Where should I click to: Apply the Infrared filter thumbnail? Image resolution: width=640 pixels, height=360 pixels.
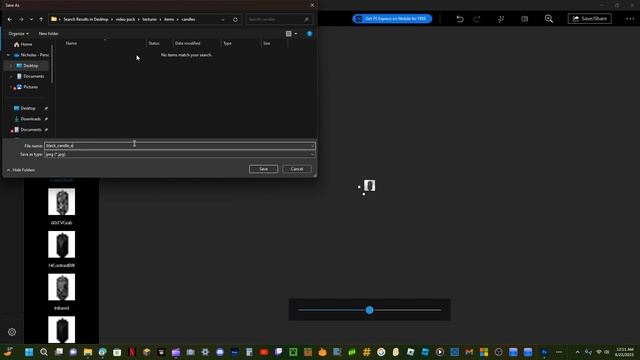(62, 287)
